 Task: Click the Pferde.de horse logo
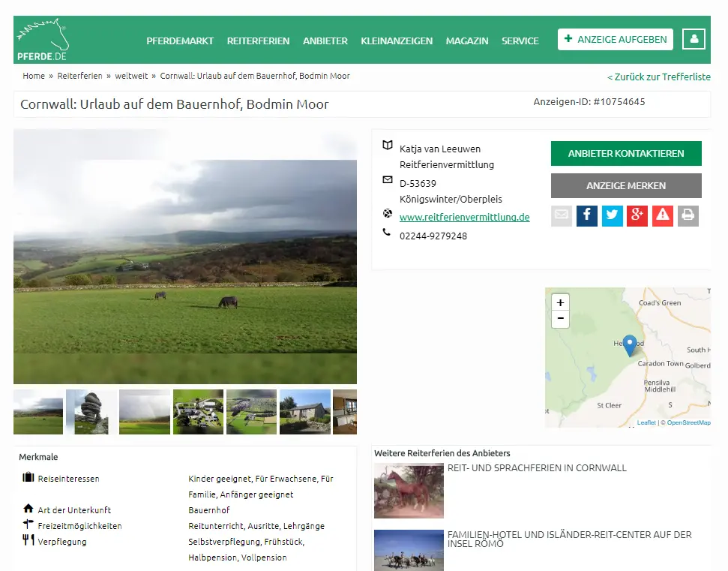[x=42, y=41]
